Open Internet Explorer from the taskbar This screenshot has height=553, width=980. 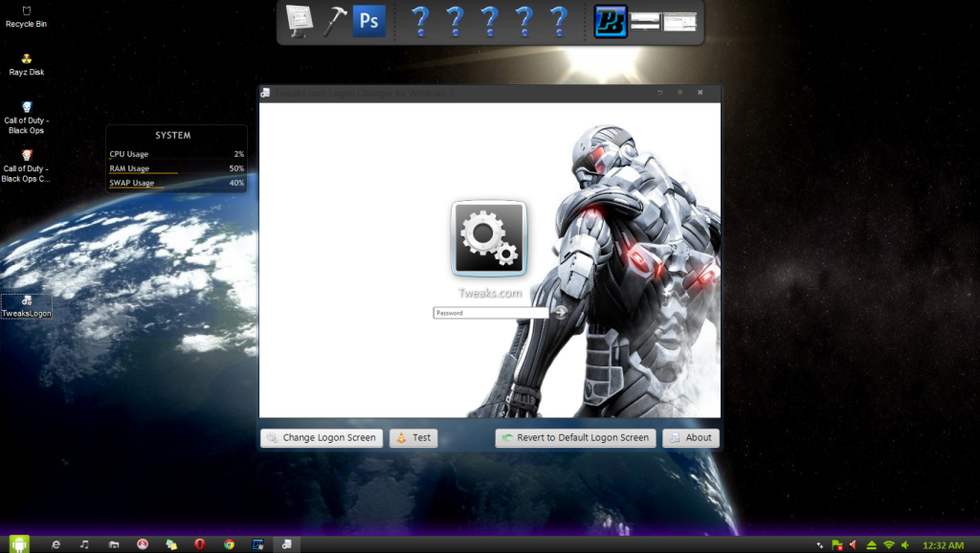pos(56,543)
